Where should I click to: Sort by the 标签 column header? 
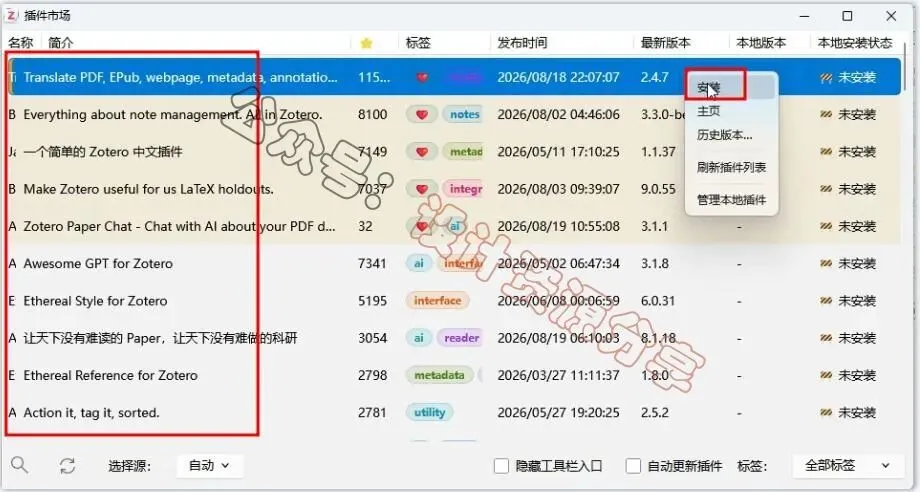pyautogui.click(x=418, y=43)
